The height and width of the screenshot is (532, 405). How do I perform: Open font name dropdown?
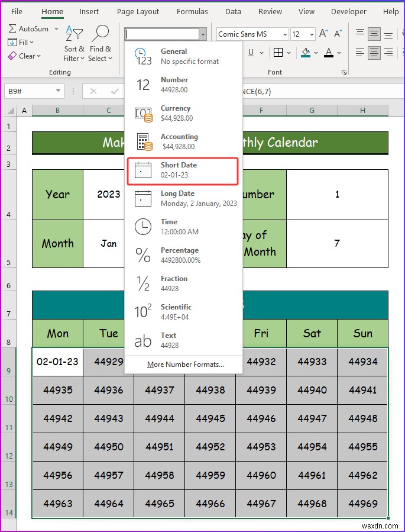point(285,34)
